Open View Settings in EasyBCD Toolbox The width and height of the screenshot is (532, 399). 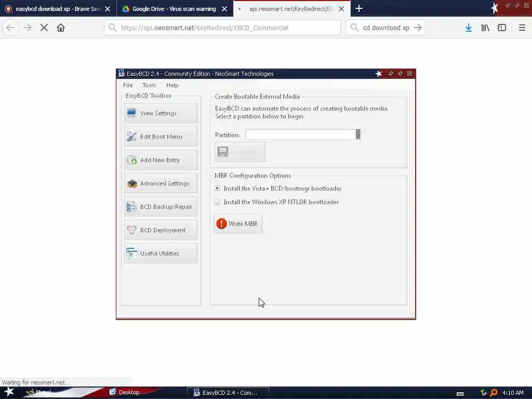[161, 113]
